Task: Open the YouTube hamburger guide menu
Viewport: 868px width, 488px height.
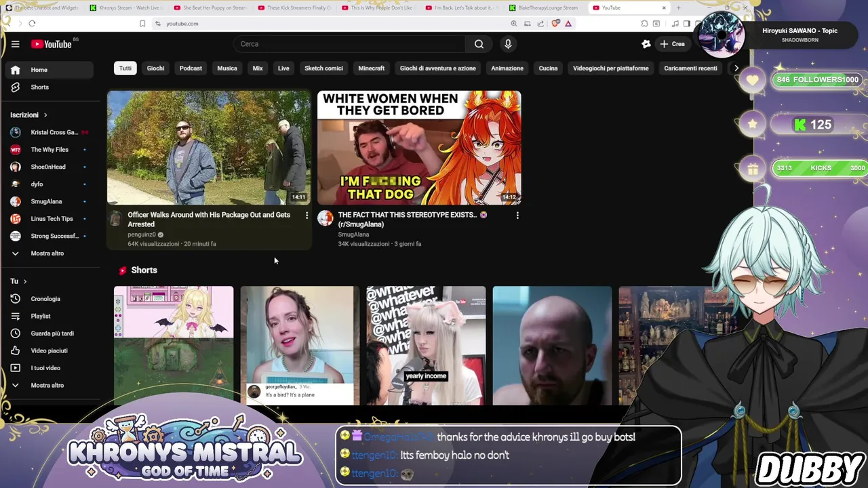Action: [x=15, y=44]
